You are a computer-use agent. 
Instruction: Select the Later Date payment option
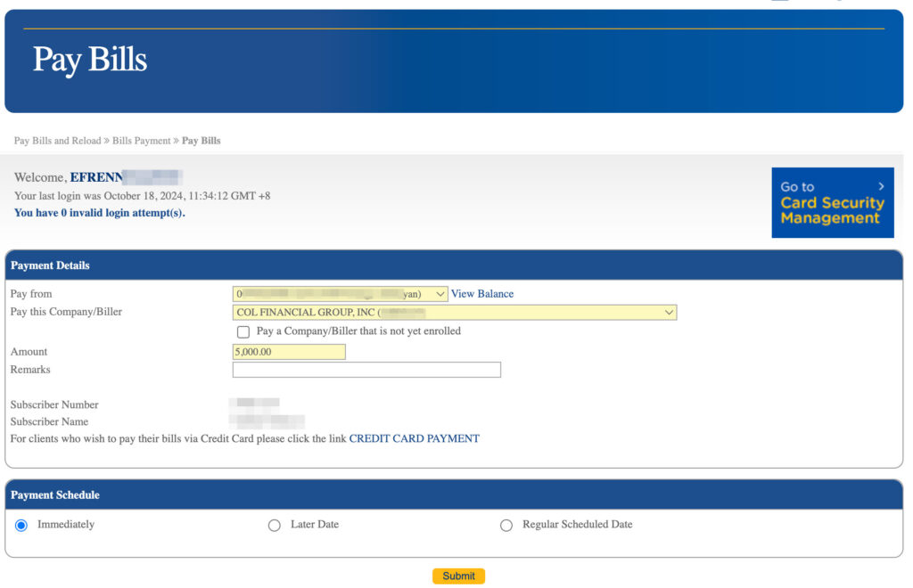coord(275,525)
